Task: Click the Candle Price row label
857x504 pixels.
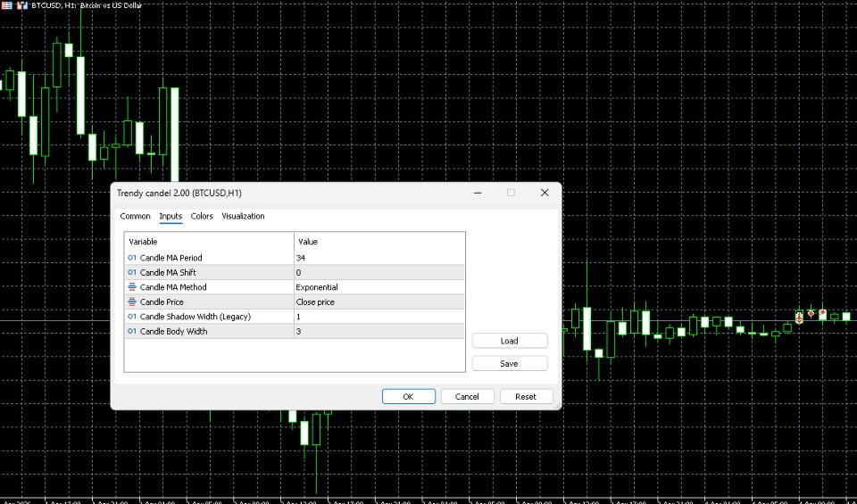Action: tap(162, 302)
